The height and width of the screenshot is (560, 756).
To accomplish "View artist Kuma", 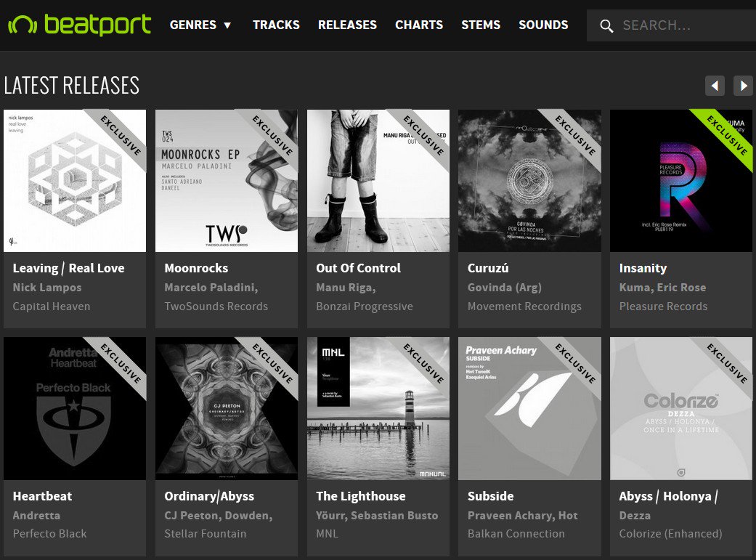I will point(636,288).
